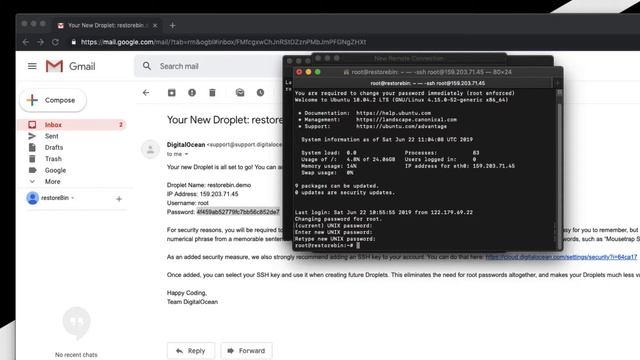Click the Forward button
The width and height of the screenshot is (640, 360).
(x=247, y=351)
